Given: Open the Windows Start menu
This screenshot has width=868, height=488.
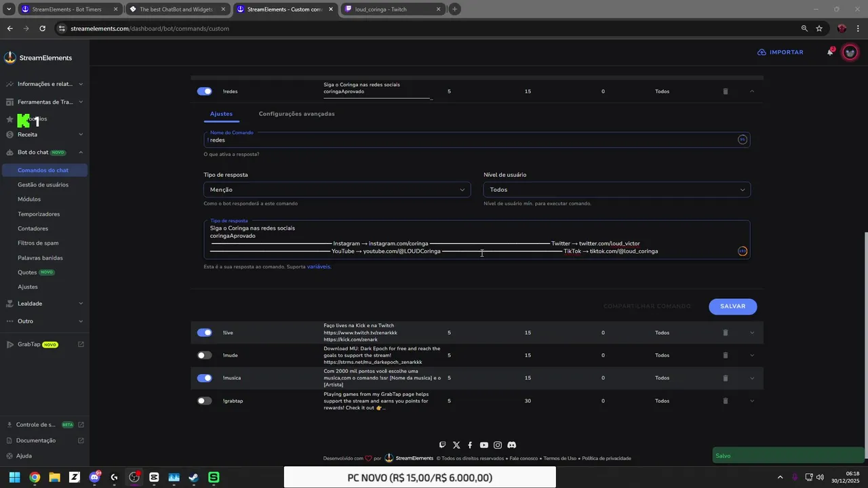Looking at the screenshot, I should pyautogui.click(x=14, y=477).
